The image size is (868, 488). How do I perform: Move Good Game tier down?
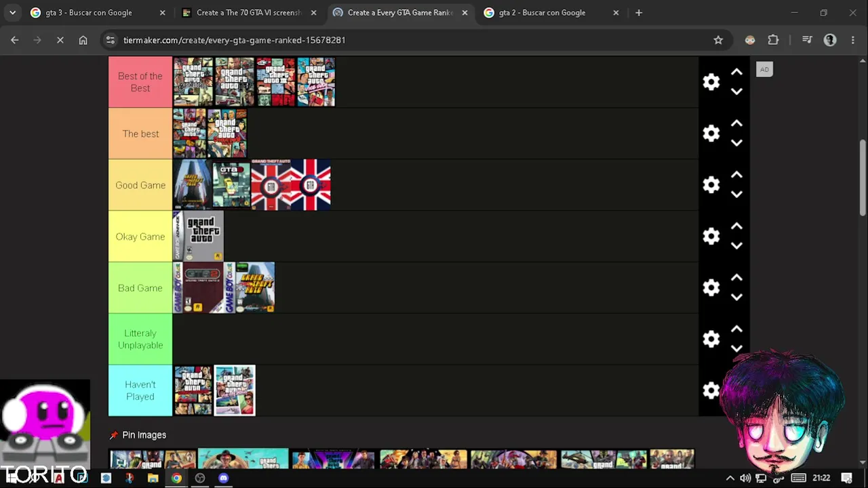[736, 195]
